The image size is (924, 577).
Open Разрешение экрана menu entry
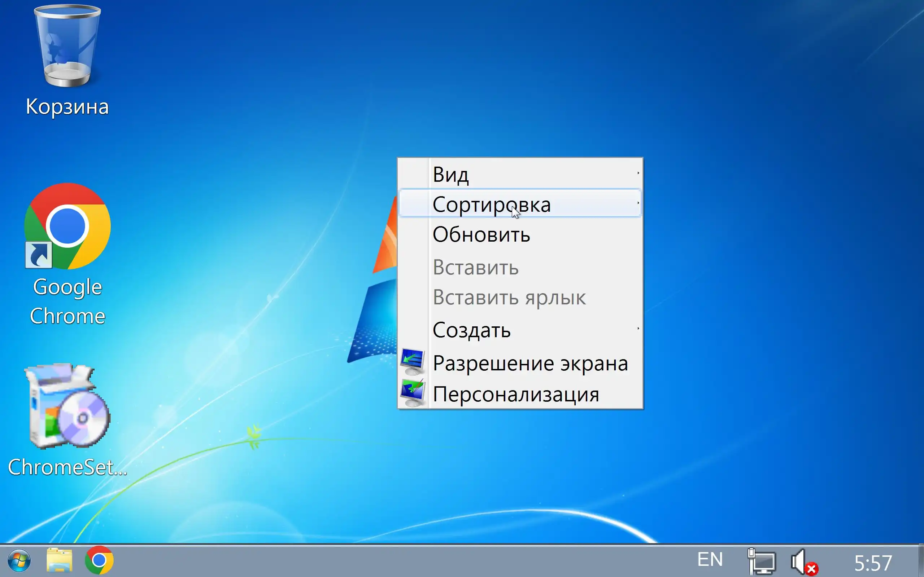pos(530,363)
